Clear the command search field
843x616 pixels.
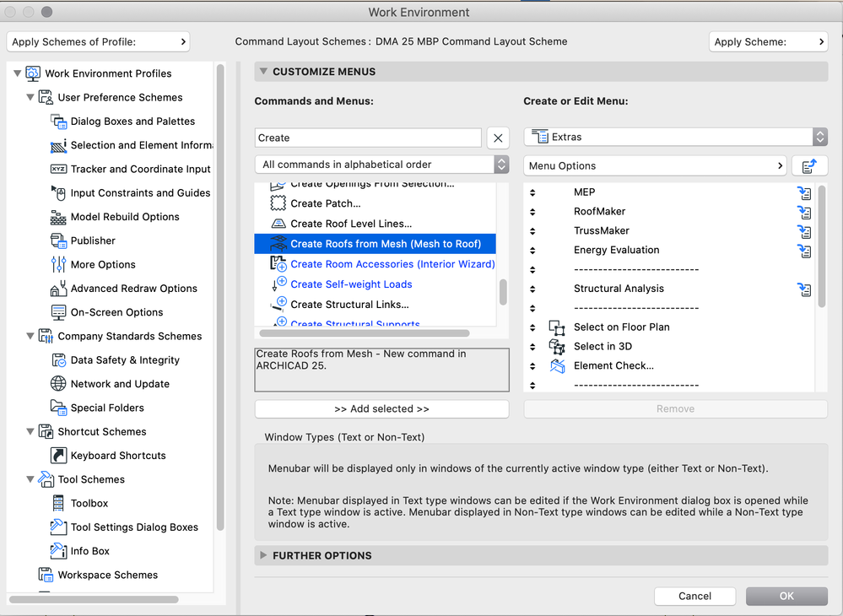pos(498,138)
